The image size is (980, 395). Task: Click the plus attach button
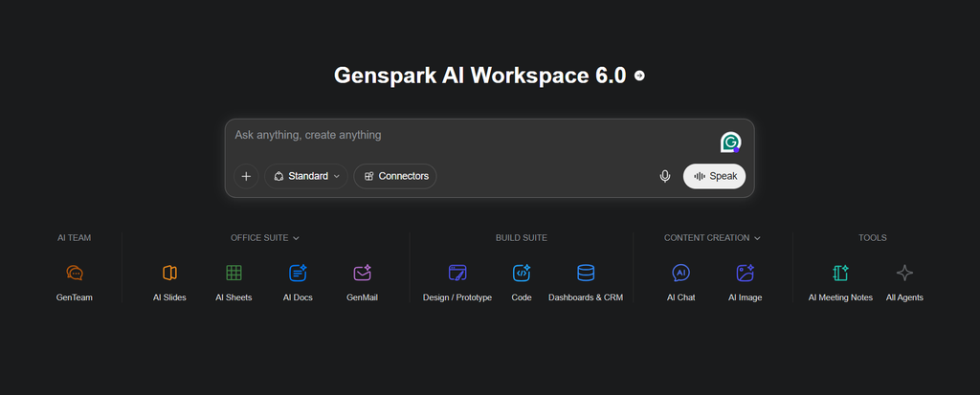pos(246,176)
